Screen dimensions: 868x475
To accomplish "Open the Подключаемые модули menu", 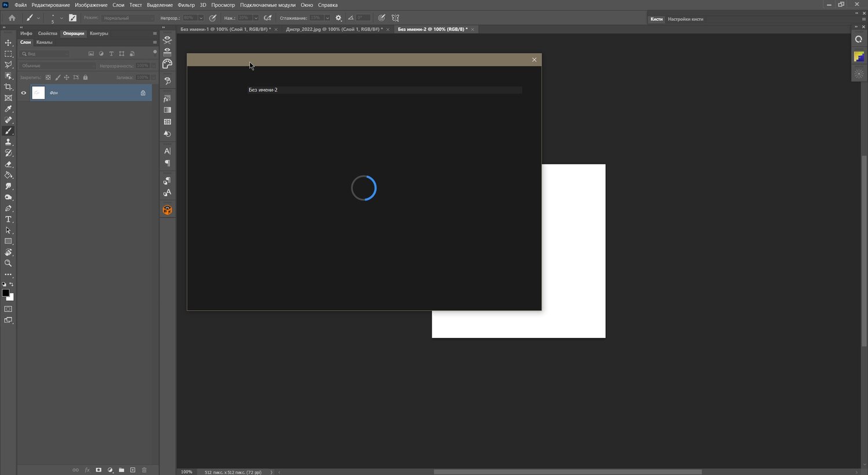I will [268, 5].
